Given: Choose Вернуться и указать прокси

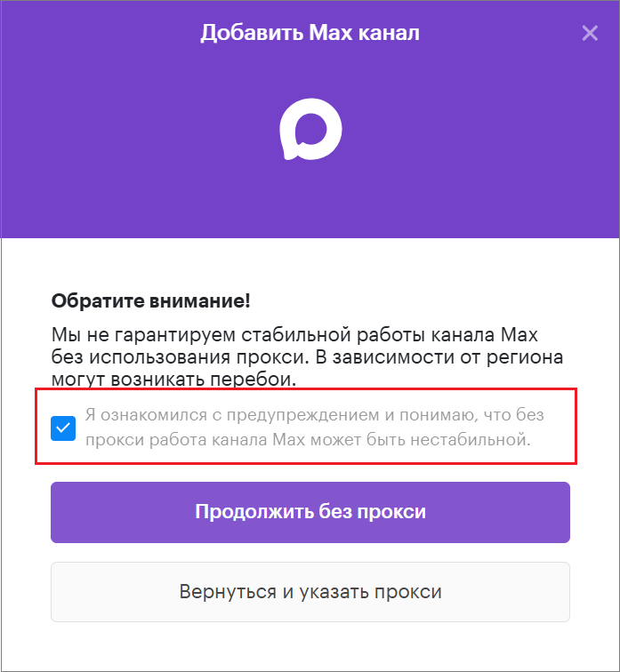Looking at the screenshot, I should point(310,592).
